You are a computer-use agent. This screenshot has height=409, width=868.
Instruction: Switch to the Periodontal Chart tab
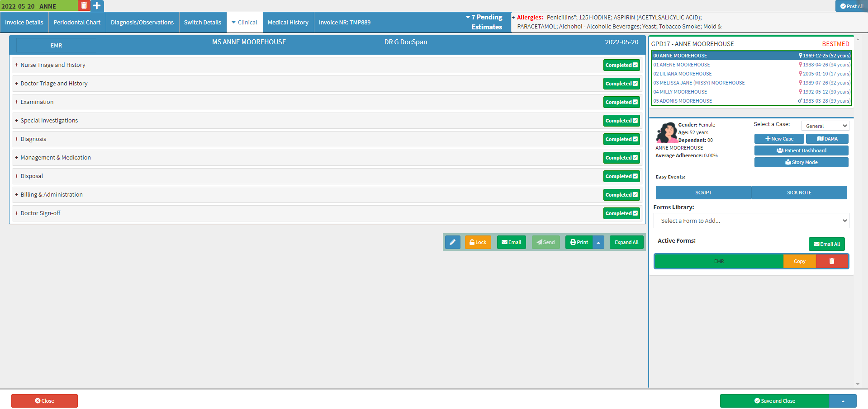(x=77, y=23)
